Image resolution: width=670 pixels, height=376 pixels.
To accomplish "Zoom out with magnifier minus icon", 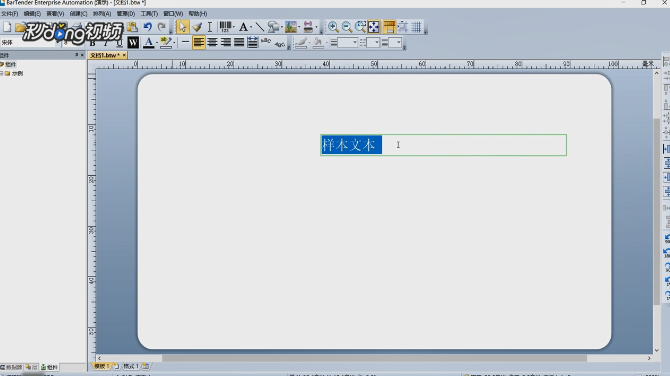I will click(347, 27).
